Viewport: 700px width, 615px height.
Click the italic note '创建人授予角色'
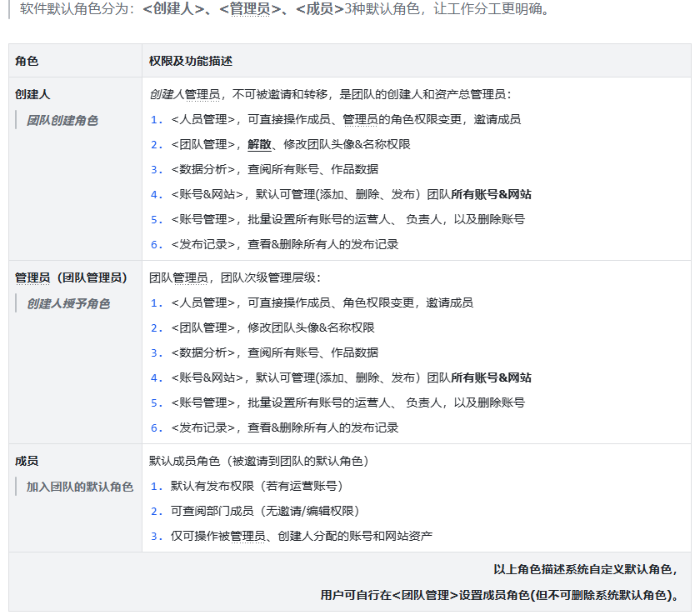pyautogui.click(x=67, y=303)
